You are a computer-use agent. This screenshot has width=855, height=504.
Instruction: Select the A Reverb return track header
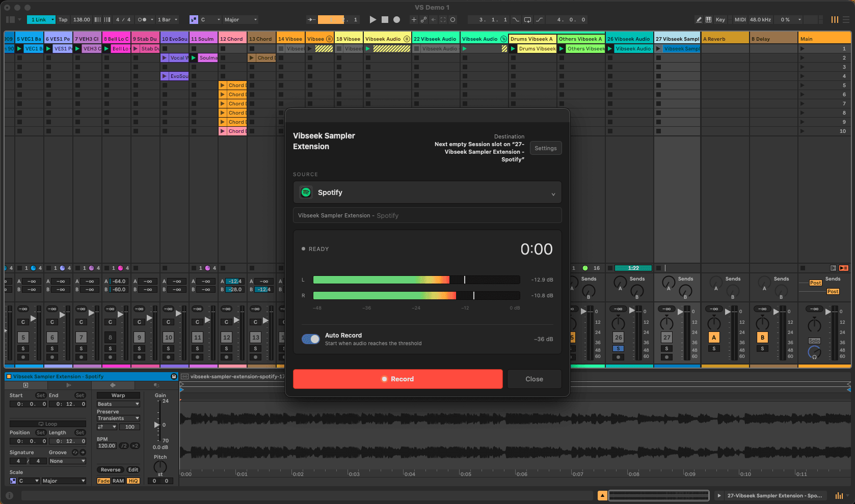point(725,39)
